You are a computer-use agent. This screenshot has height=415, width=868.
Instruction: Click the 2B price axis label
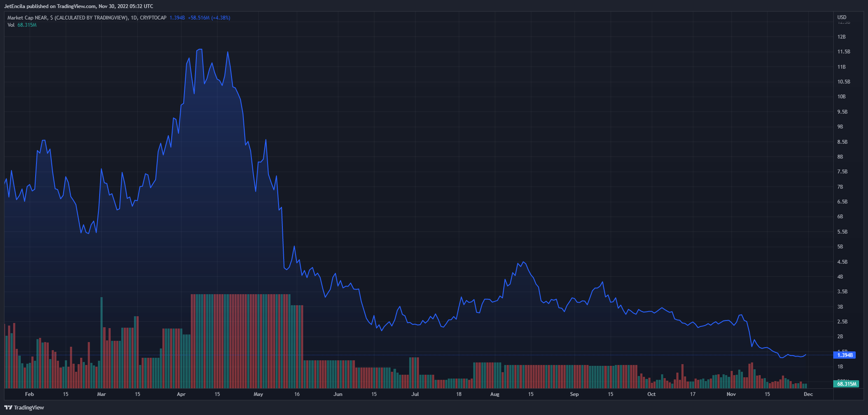click(x=840, y=337)
